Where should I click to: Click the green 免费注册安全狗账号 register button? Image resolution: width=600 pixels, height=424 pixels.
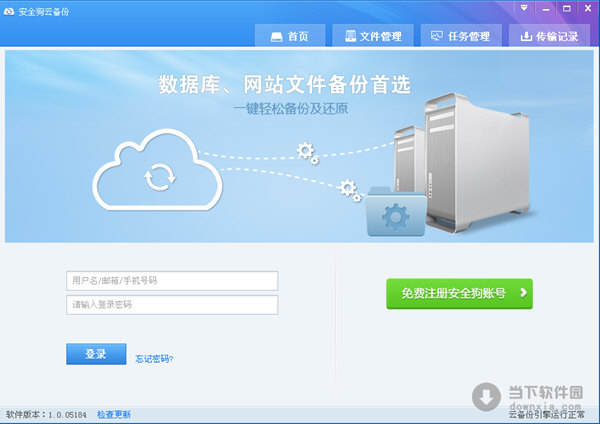(x=459, y=294)
